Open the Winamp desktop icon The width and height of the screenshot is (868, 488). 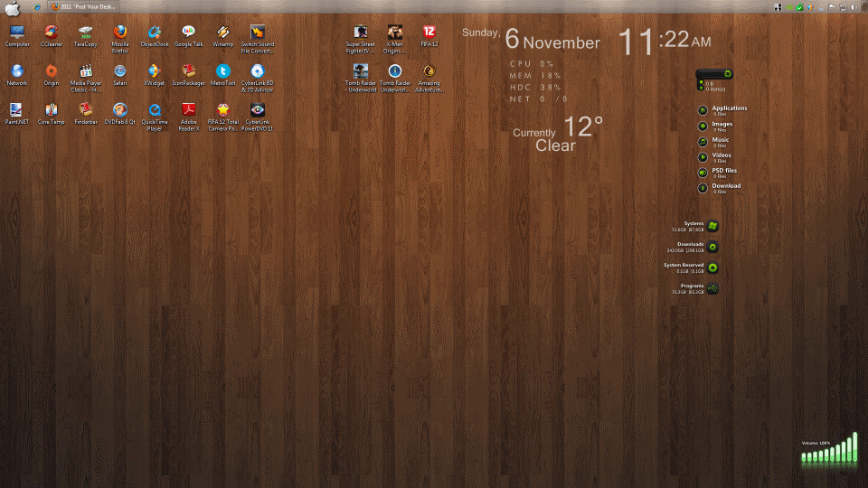(x=222, y=33)
